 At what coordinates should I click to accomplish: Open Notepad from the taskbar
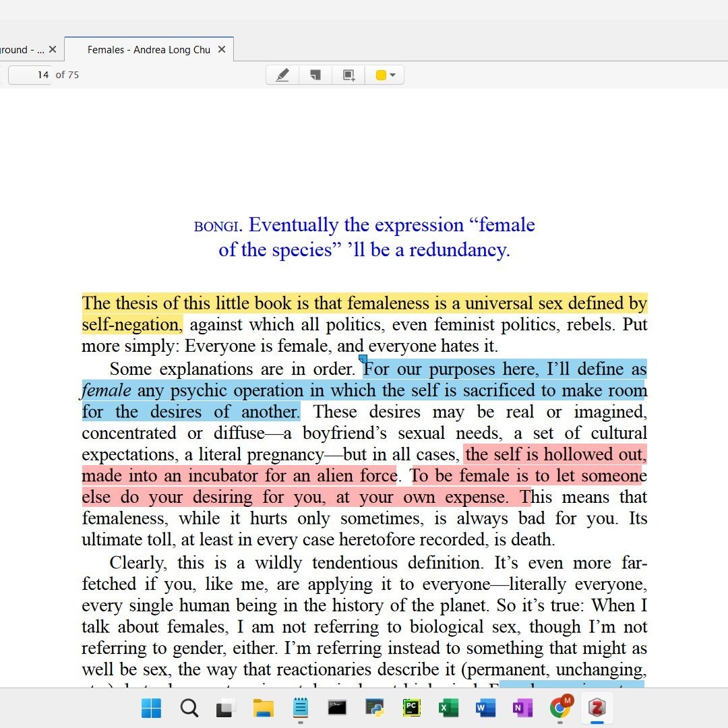coord(301,708)
